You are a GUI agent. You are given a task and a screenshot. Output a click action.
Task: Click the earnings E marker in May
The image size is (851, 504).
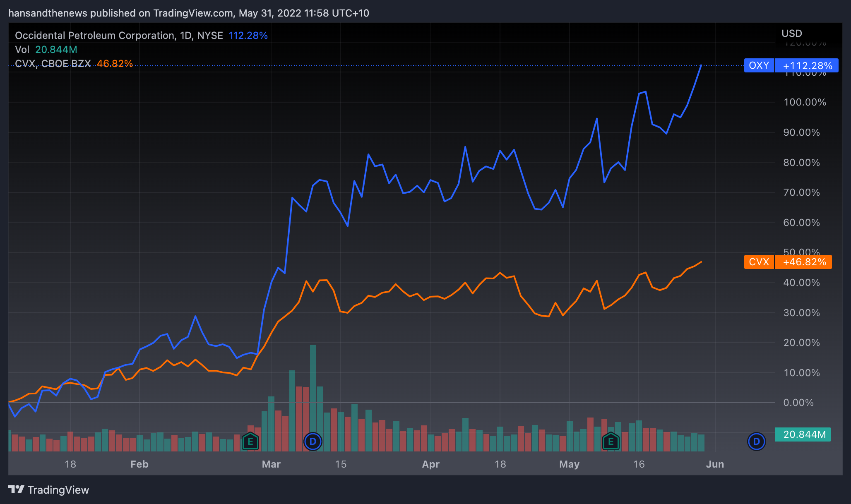pos(611,442)
